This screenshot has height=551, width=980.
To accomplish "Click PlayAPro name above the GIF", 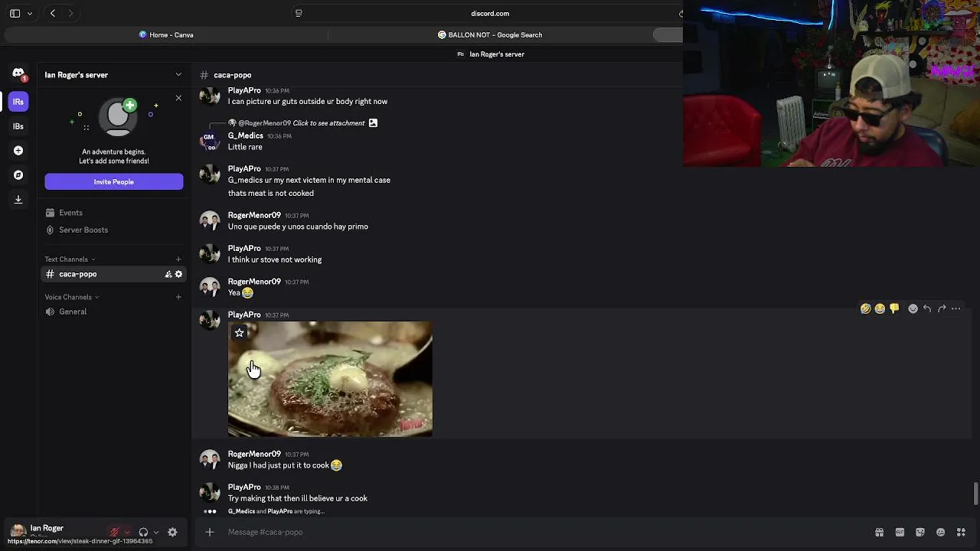I will (244, 315).
